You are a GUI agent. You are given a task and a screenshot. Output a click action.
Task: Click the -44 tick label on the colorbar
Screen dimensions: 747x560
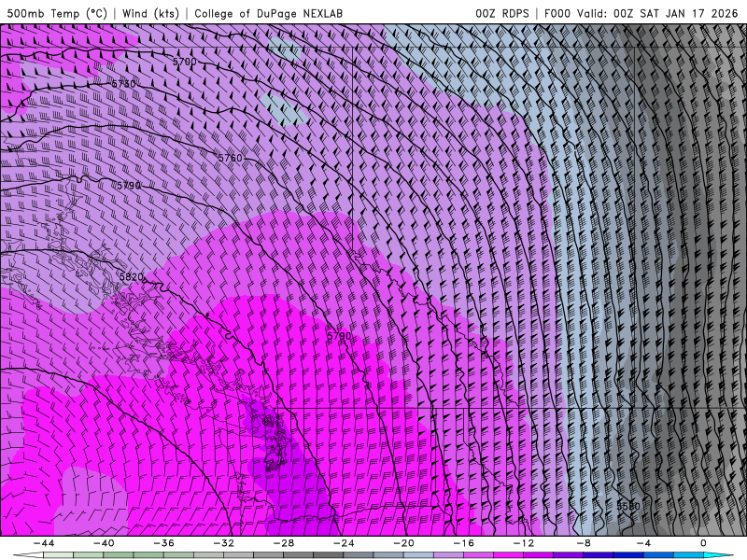44,543
